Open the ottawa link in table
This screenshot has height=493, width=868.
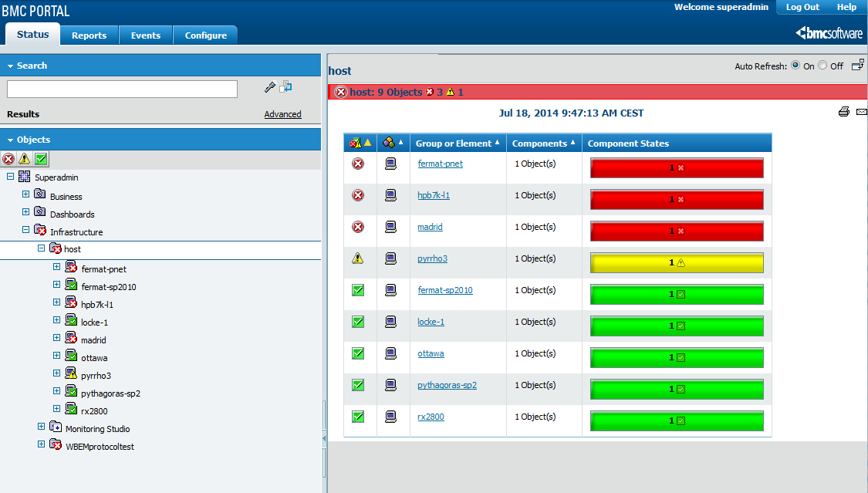(431, 353)
